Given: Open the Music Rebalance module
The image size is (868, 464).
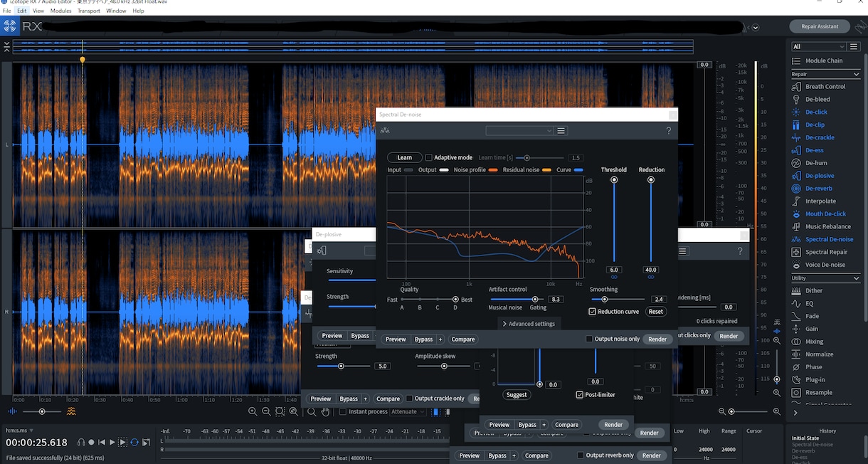Looking at the screenshot, I should (828, 227).
